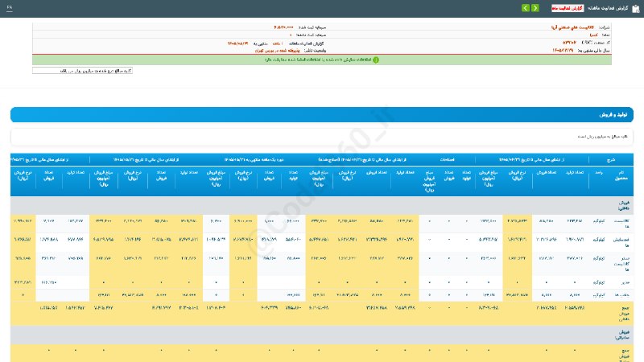Click the company name in orange text
644x362 pixels.
[x=572, y=27]
